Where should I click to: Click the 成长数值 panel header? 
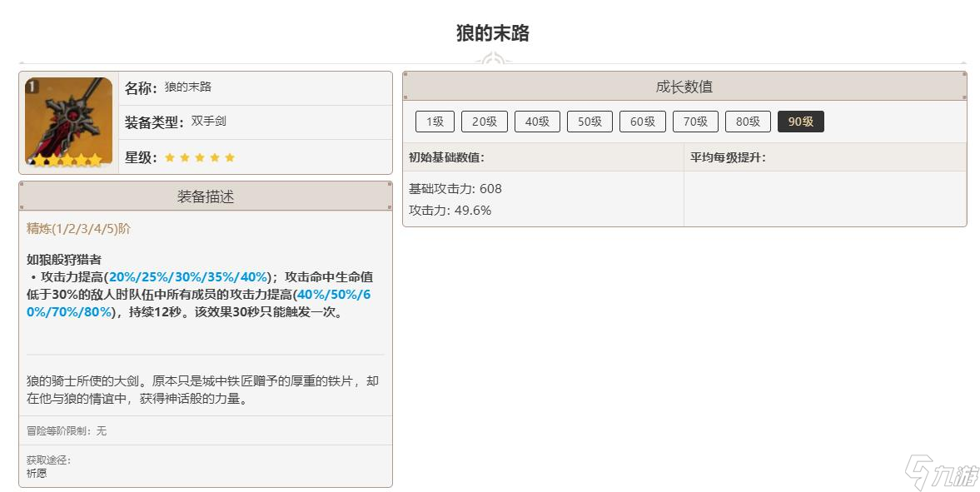tap(684, 87)
